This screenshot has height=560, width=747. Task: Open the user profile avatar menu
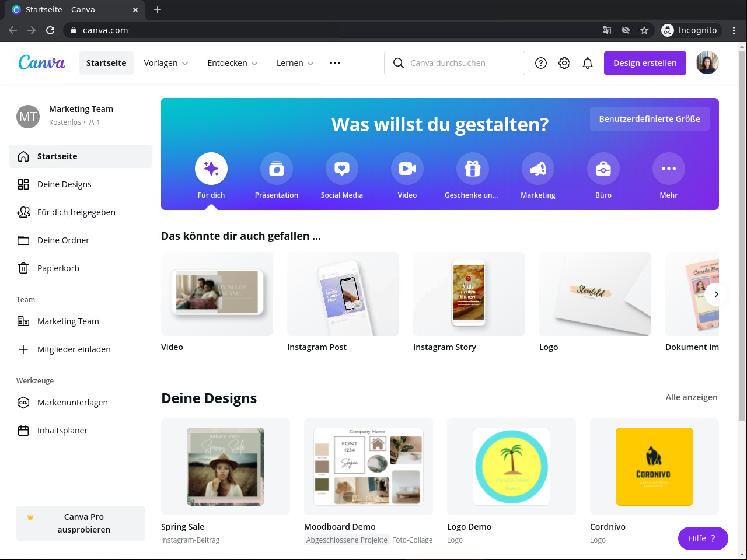707,63
